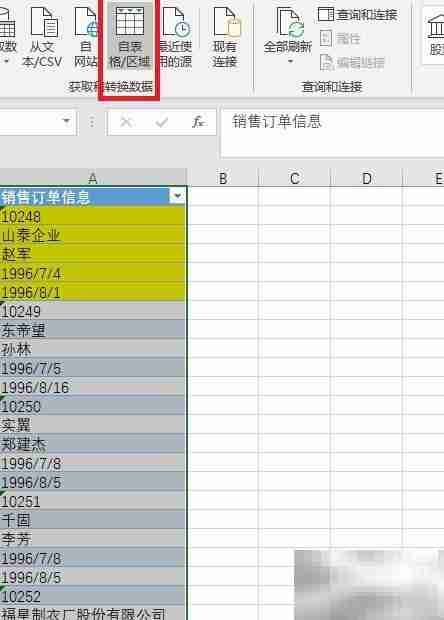Open the Refresh All dropdown arrow

coord(291,61)
